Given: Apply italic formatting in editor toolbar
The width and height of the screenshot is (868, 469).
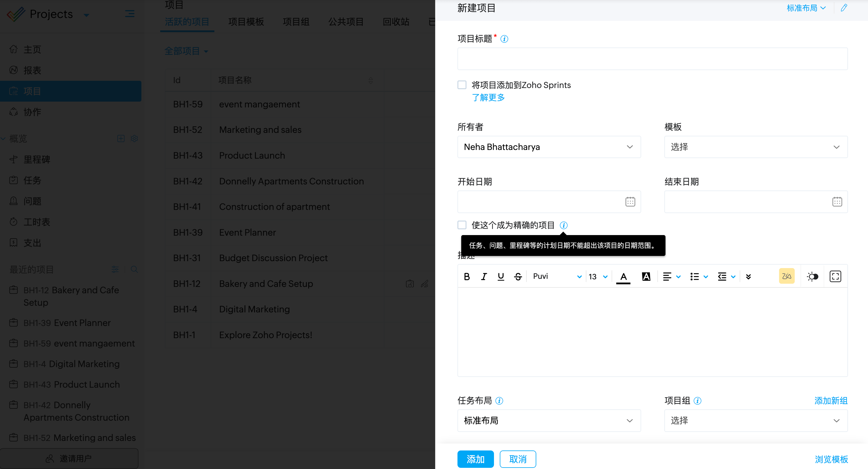Looking at the screenshot, I should (x=484, y=276).
